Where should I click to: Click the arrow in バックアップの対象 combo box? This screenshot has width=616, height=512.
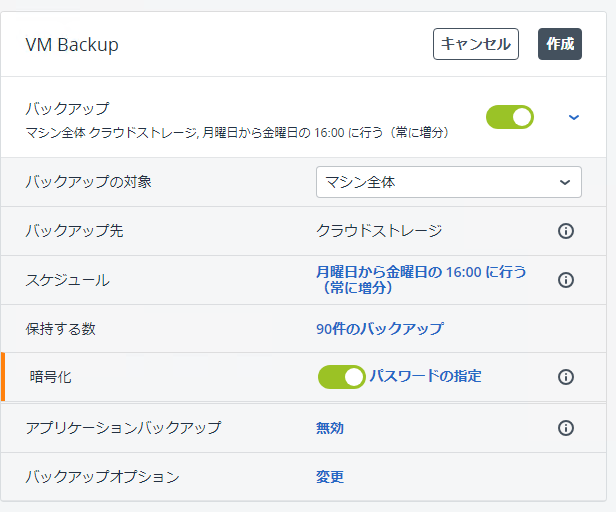click(565, 182)
